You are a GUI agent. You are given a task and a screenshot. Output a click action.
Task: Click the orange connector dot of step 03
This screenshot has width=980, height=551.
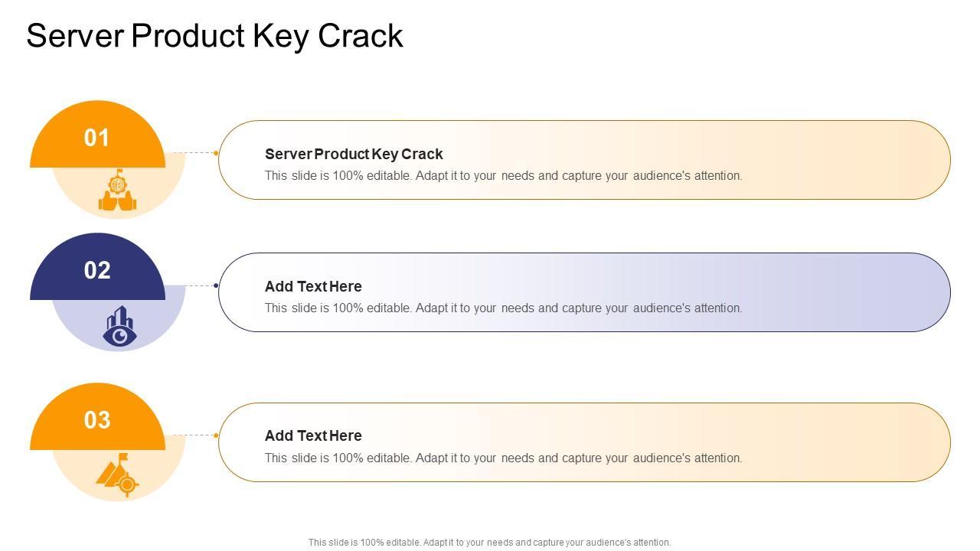217,435
